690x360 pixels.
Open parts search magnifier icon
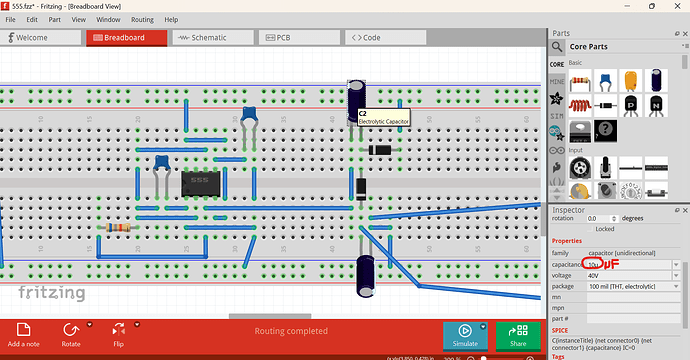pos(557,47)
